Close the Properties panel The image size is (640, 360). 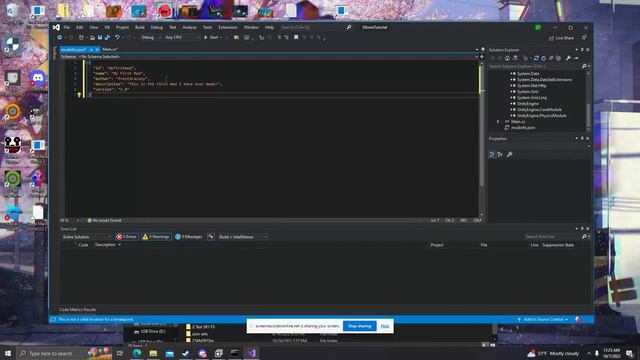pyautogui.click(x=588, y=139)
